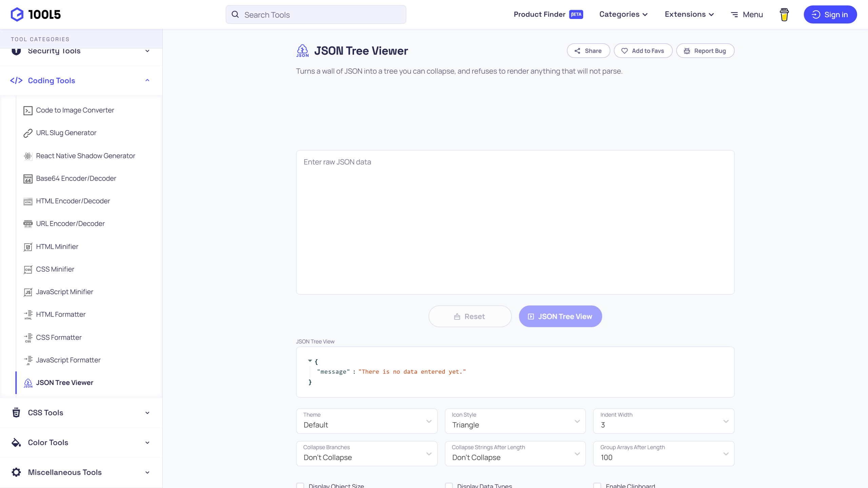This screenshot has width=868, height=488.
Task: Click the CSS Minifier icon
Action: point(28,269)
